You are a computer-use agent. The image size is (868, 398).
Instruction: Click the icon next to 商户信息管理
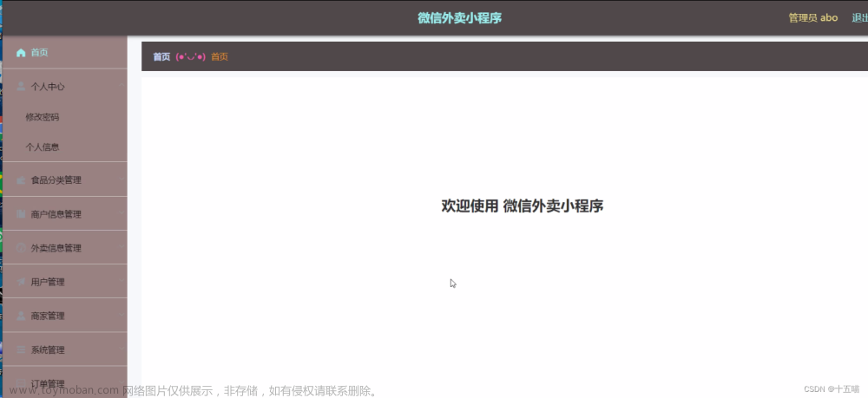click(x=21, y=214)
